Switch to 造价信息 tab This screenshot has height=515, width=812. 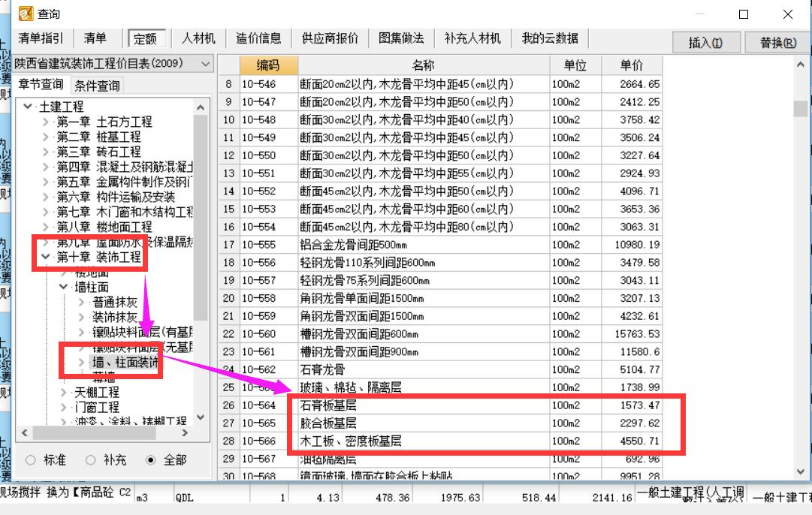[258, 38]
